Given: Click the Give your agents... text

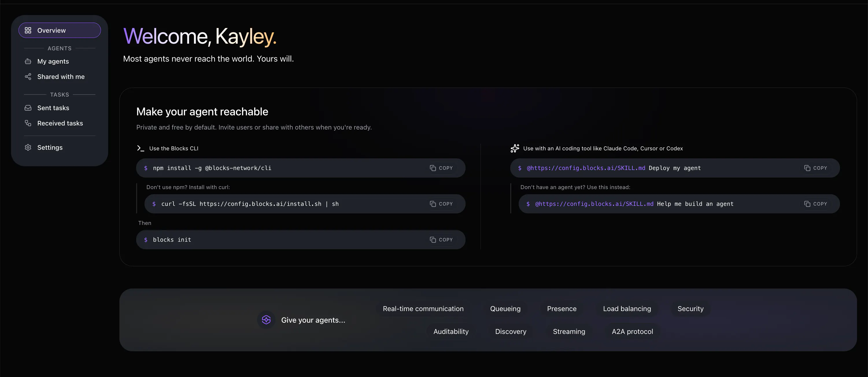Looking at the screenshot, I should [313, 320].
